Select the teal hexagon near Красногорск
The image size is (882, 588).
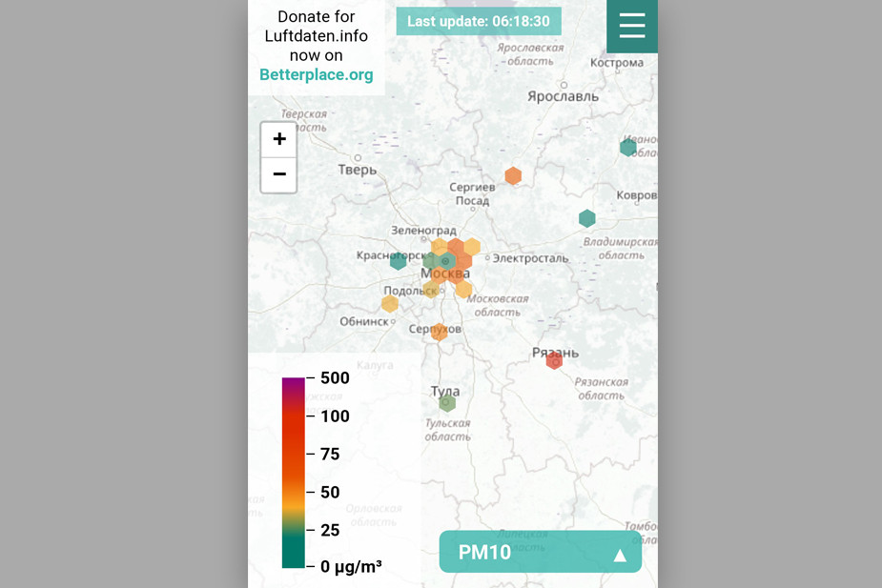(x=399, y=260)
